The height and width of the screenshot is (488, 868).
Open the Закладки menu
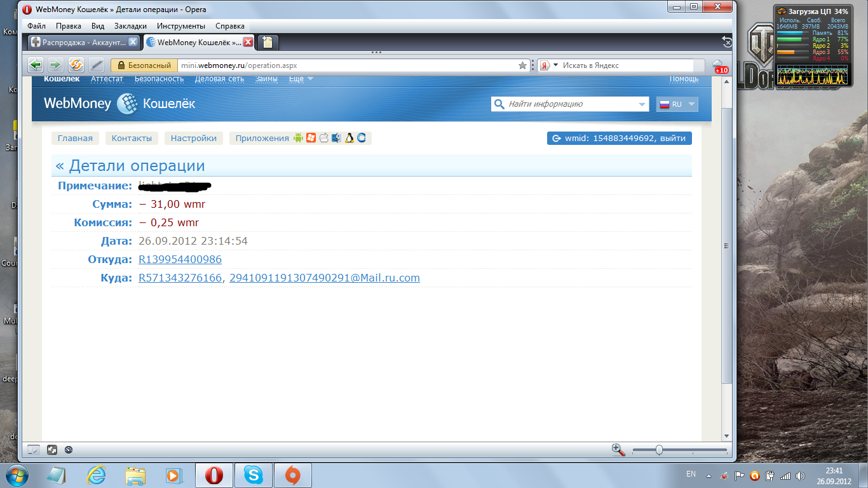tap(130, 26)
